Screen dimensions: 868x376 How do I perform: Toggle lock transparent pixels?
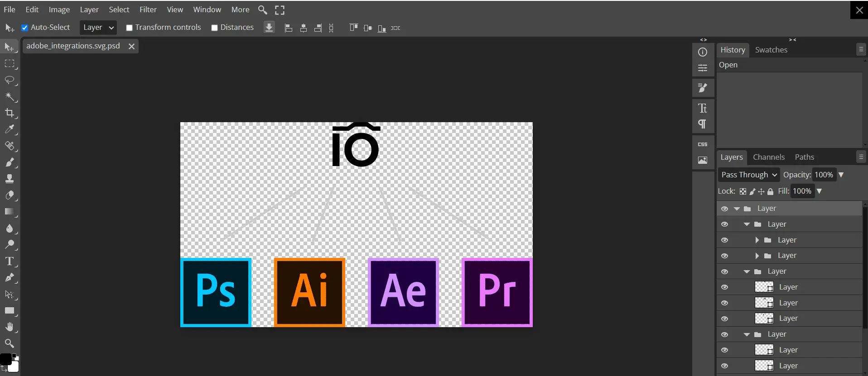tap(743, 191)
